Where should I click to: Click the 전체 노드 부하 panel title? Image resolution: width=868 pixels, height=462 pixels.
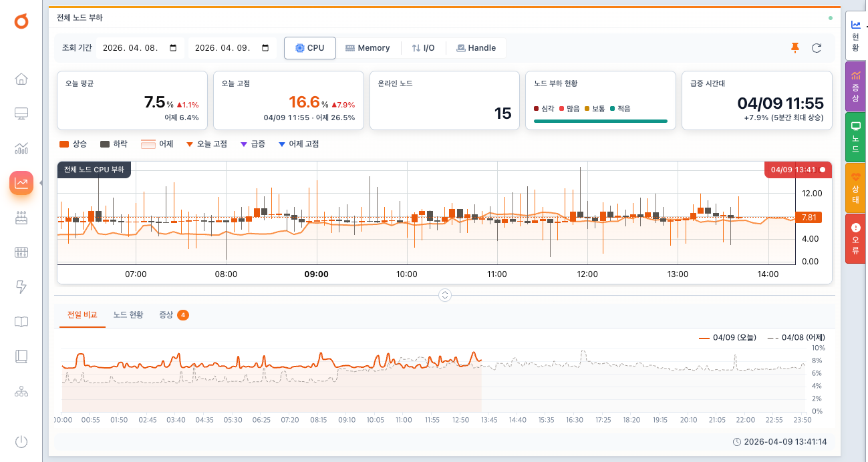click(80, 18)
